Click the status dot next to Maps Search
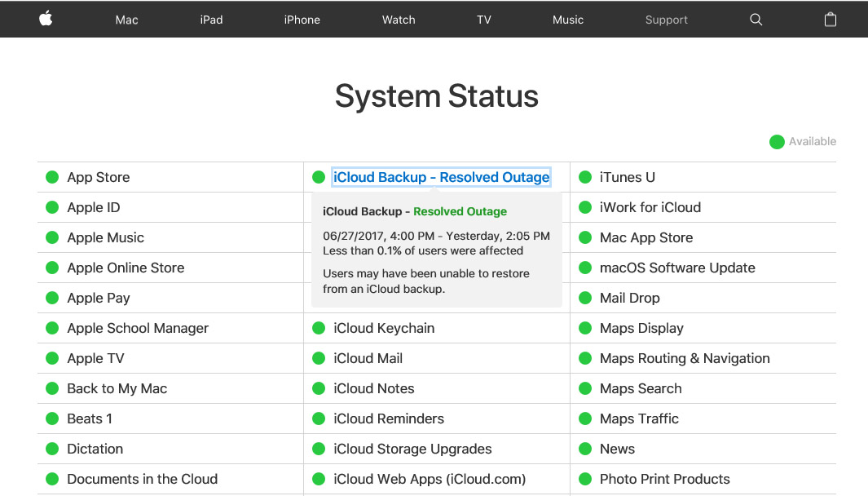Image resolution: width=868 pixels, height=496 pixels. click(585, 388)
